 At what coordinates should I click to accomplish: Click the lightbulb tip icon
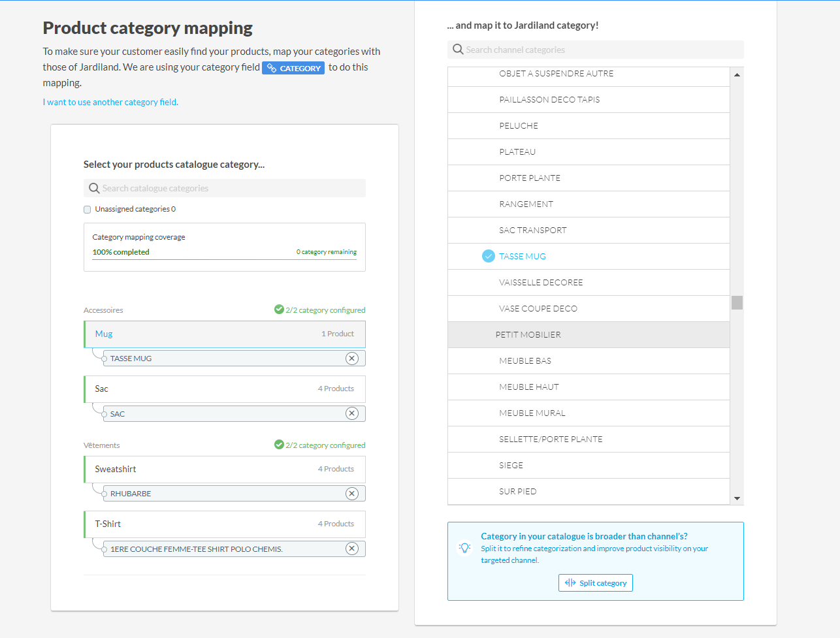point(464,548)
